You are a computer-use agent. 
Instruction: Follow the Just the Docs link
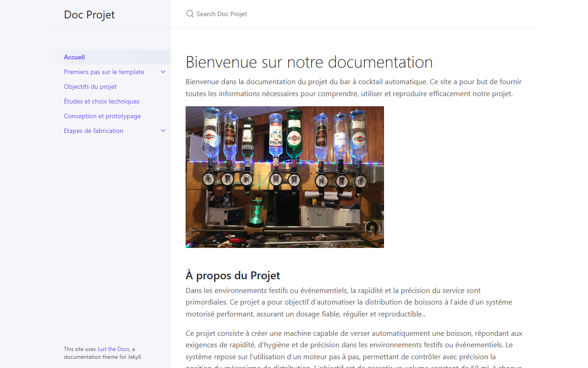(113, 349)
